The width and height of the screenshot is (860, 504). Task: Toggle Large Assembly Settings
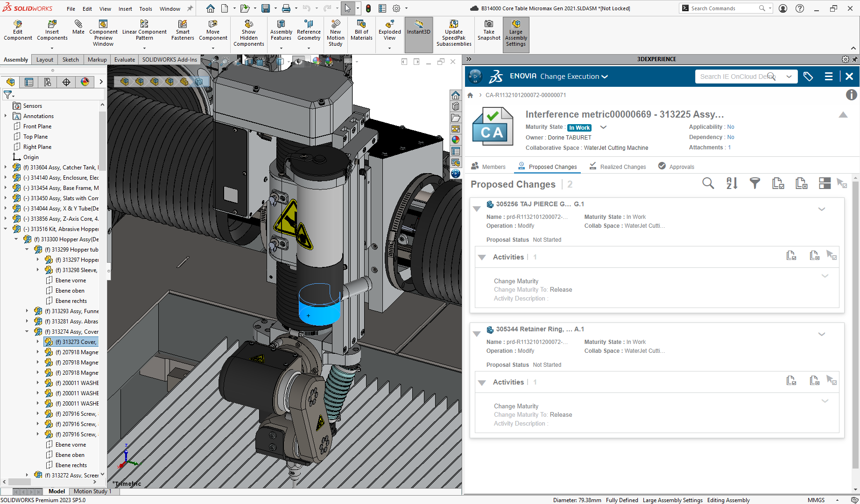(x=516, y=35)
